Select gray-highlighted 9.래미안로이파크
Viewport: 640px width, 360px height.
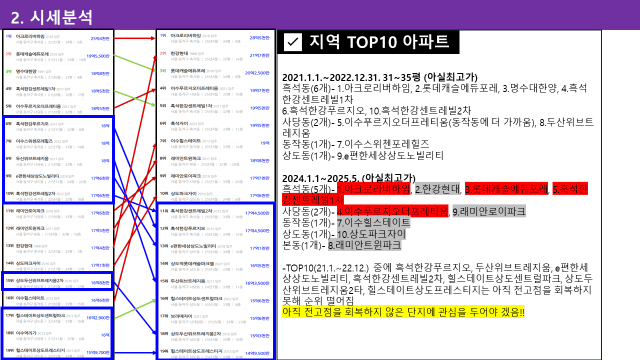pos(489,211)
